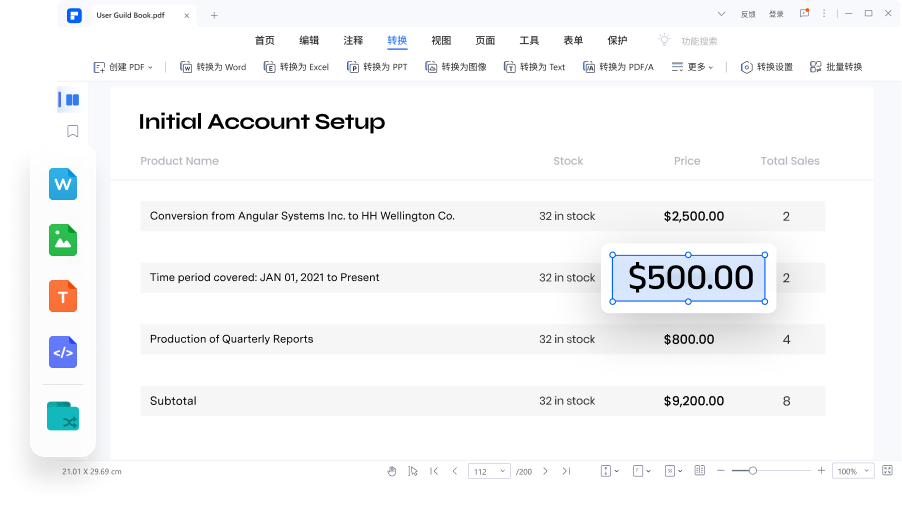The height and width of the screenshot is (505, 902).
Task: Click the green image format icon
Action: [63, 240]
